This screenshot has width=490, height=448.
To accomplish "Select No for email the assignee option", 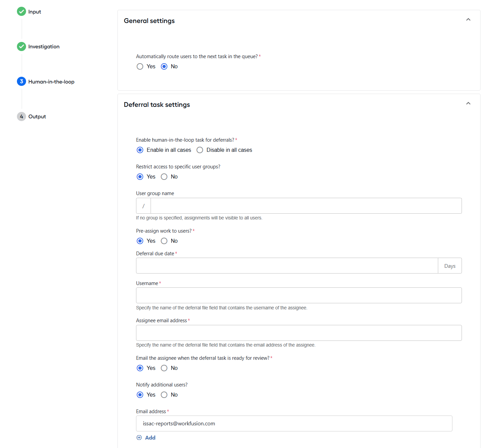I will 164,368.
